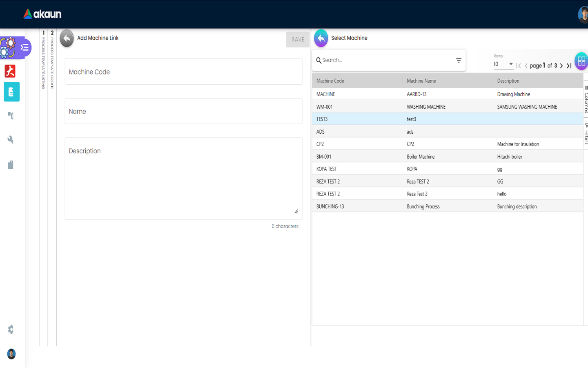Open the filter icon in search bar
Viewport: 588px width, 368px height.
coord(459,61)
